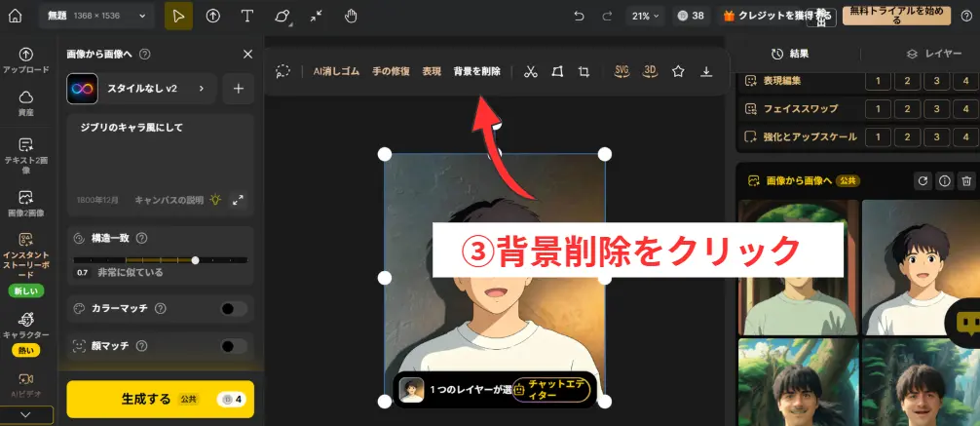
Task: Enable the カラーマッチ toggle
Action: pyautogui.click(x=233, y=309)
